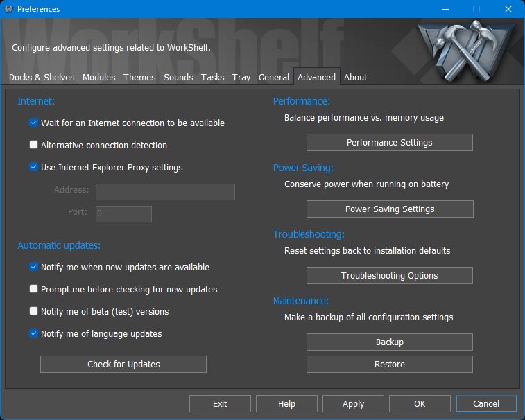Click the Check for Updates button

pyautogui.click(x=123, y=364)
